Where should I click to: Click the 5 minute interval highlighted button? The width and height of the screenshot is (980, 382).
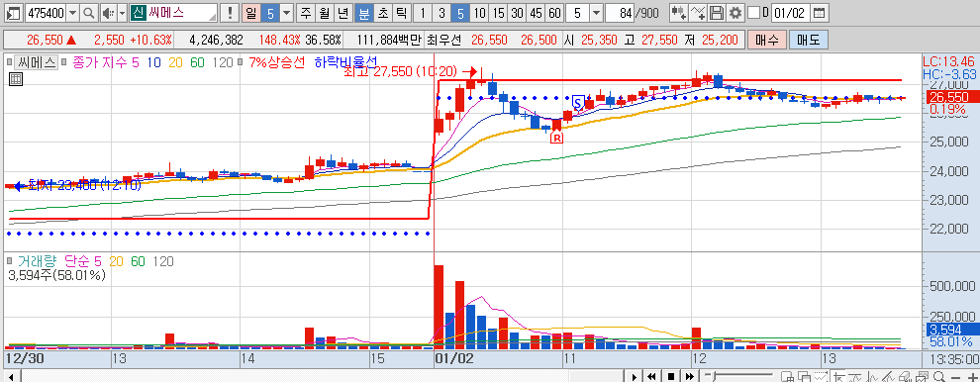point(460,13)
